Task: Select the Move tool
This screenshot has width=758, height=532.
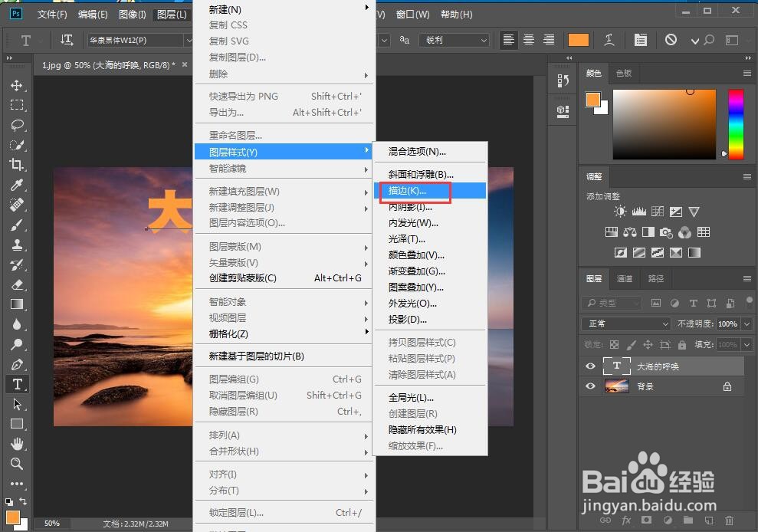Action: pyautogui.click(x=18, y=86)
